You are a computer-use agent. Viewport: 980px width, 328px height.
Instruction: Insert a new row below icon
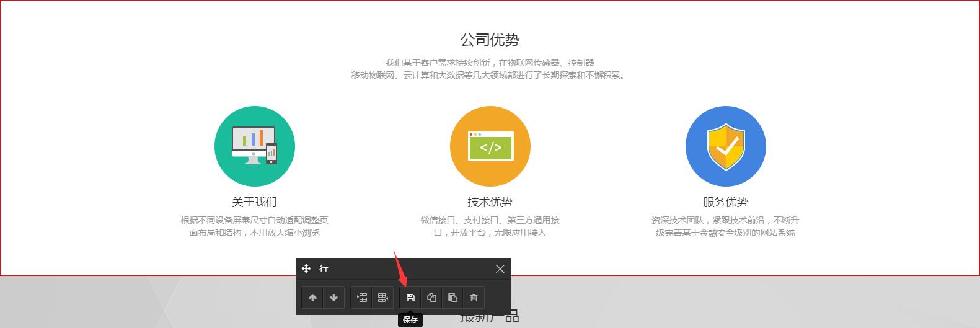[x=383, y=298]
